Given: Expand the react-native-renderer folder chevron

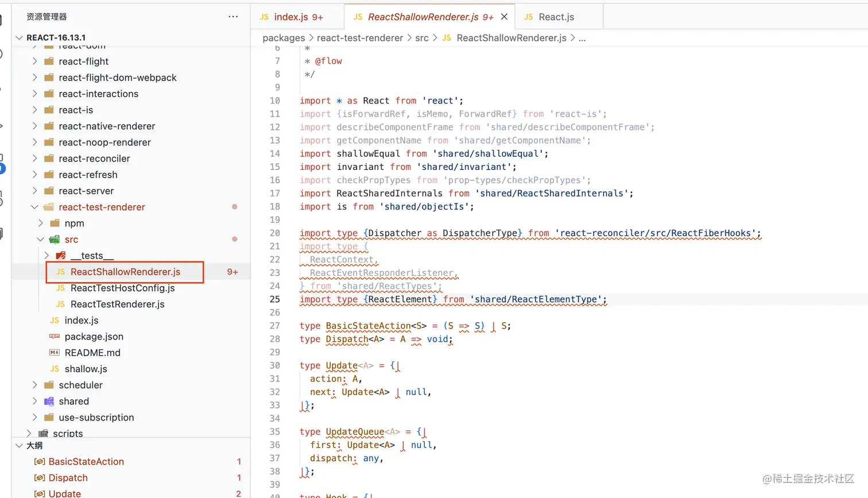Looking at the screenshot, I should coord(34,126).
